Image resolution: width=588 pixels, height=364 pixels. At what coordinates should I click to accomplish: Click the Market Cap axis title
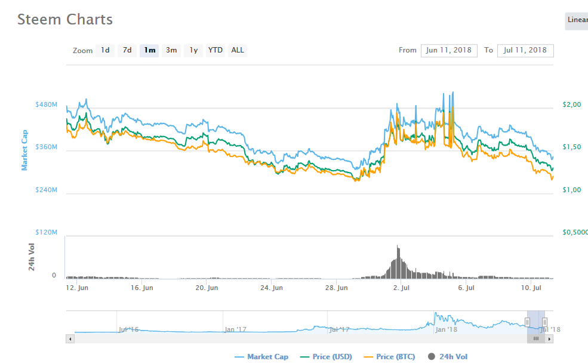24,150
